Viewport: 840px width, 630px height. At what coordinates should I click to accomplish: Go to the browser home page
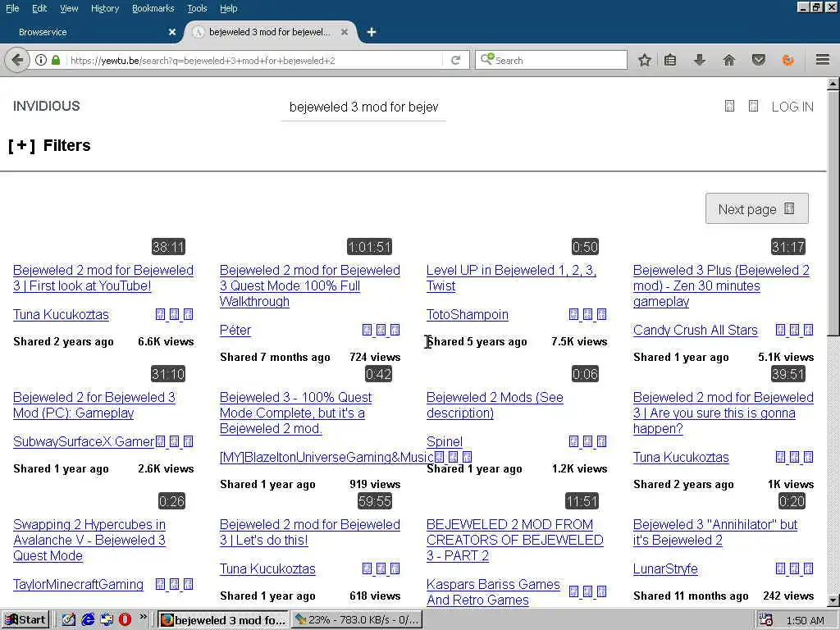728,60
